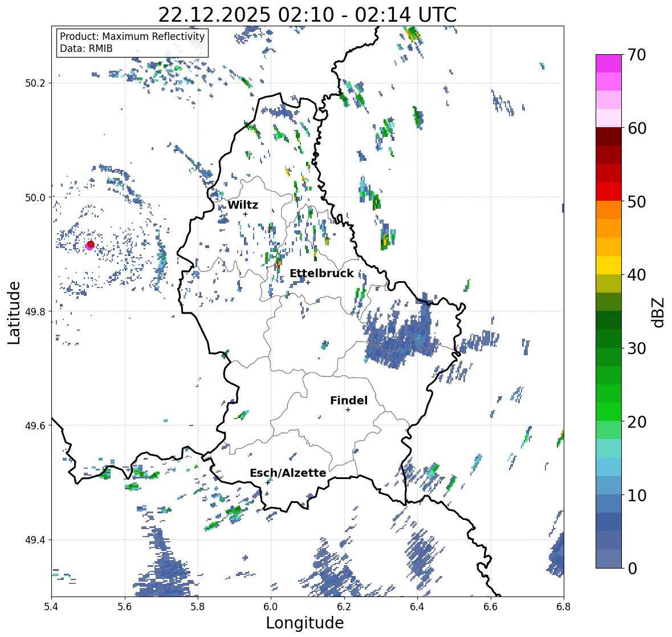This screenshot has width=672, height=637.
Task: Click the Longitude axis label
Action: coord(305,623)
